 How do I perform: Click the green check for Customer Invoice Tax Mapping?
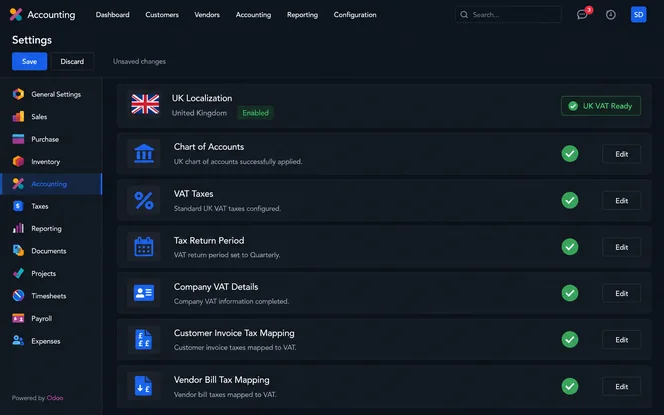[570, 340]
